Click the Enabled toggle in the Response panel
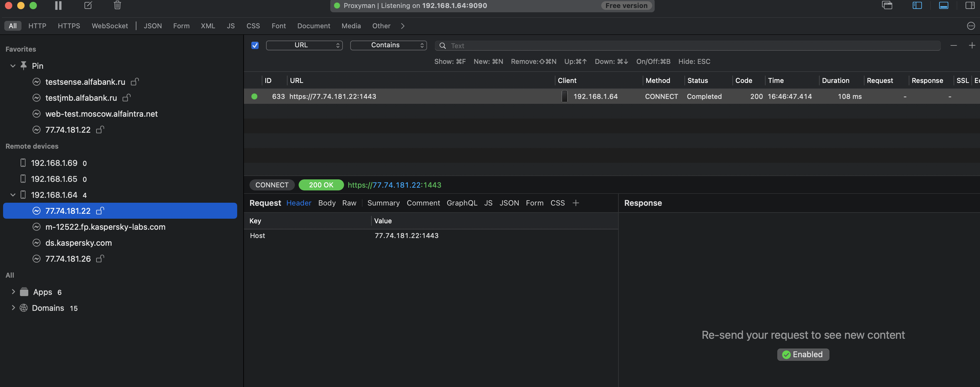Viewport: 980px width, 387px height. tap(803, 354)
